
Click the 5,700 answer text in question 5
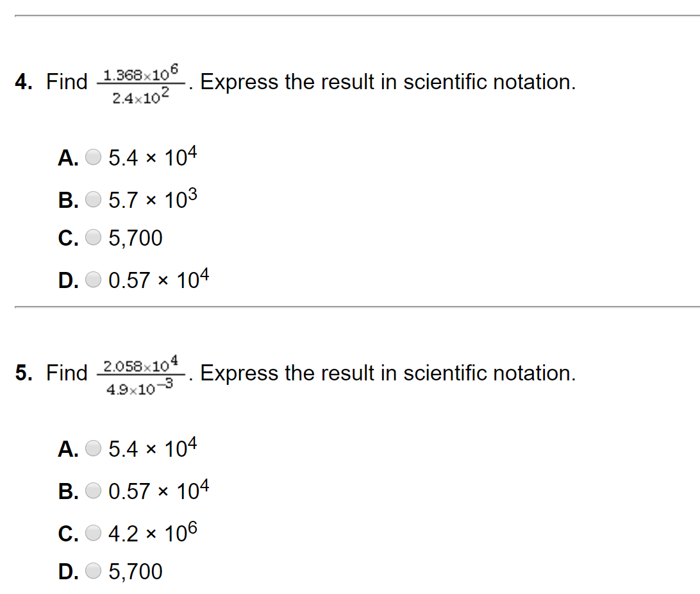pos(136,572)
